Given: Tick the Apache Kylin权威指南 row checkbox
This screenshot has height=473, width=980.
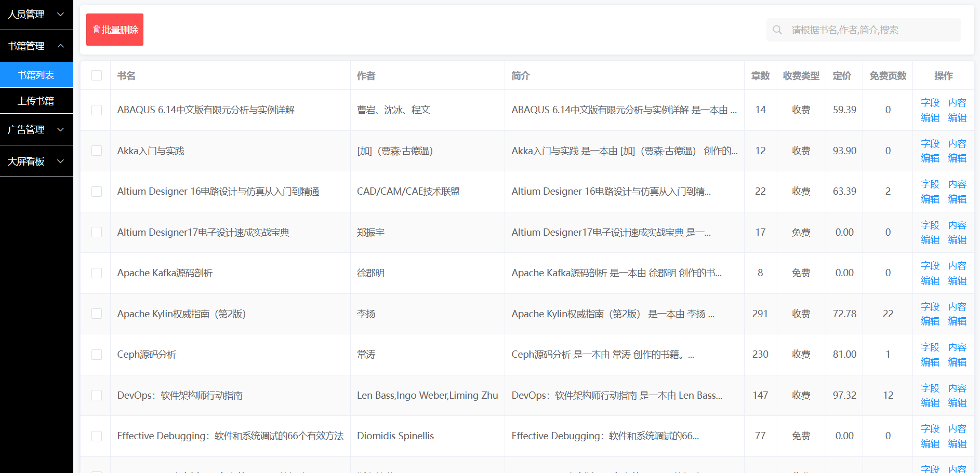Looking at the screenshot, I should 97,314.
